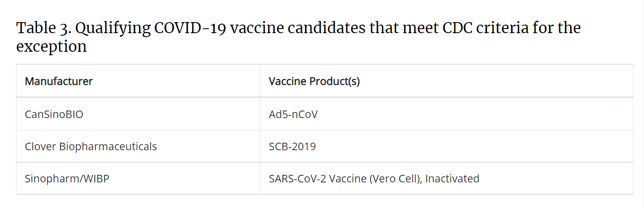Select the Ad5-nCoV vaccine cell
This screenshot has height=208, width=644.
coord(447,114)
